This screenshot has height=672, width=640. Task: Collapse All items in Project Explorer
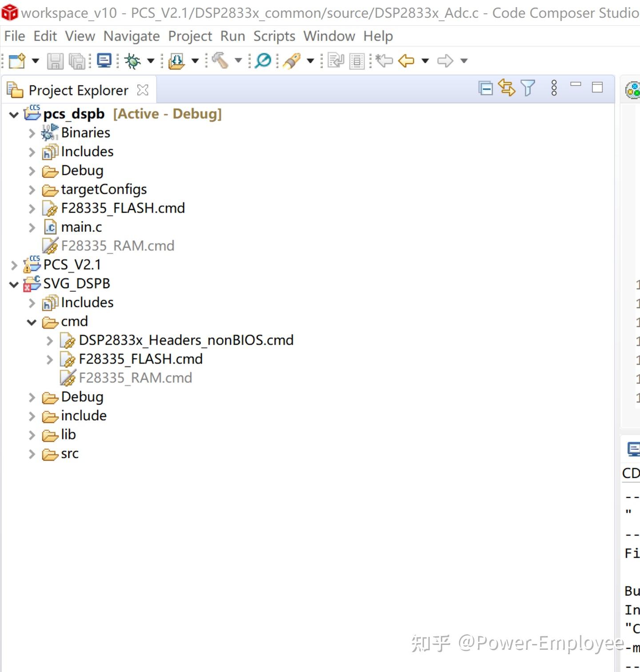486,88
